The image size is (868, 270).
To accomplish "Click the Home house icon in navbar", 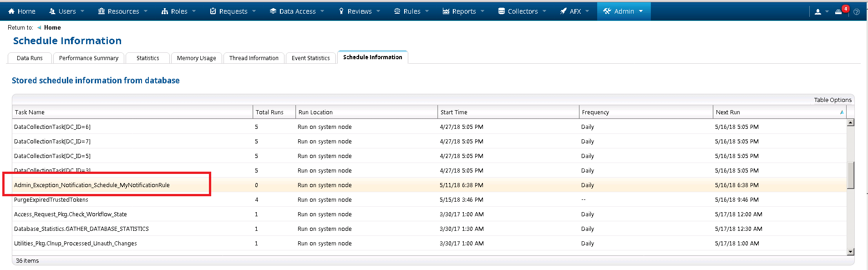I will [x=12, y=11].
